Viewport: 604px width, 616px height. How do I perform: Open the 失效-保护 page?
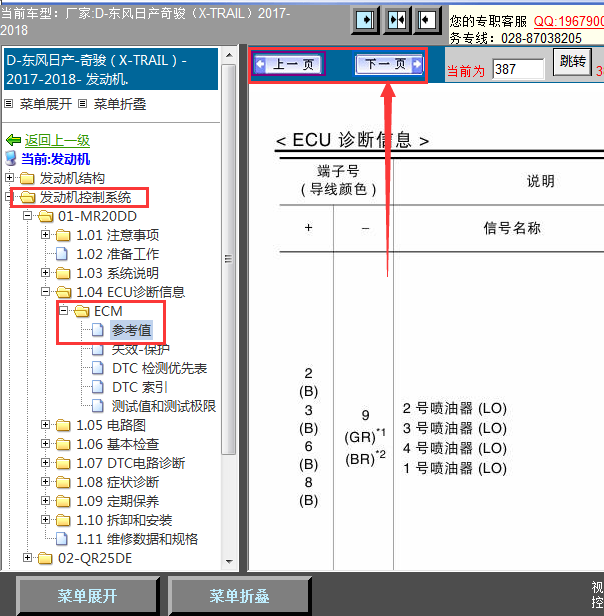[140, 349]
